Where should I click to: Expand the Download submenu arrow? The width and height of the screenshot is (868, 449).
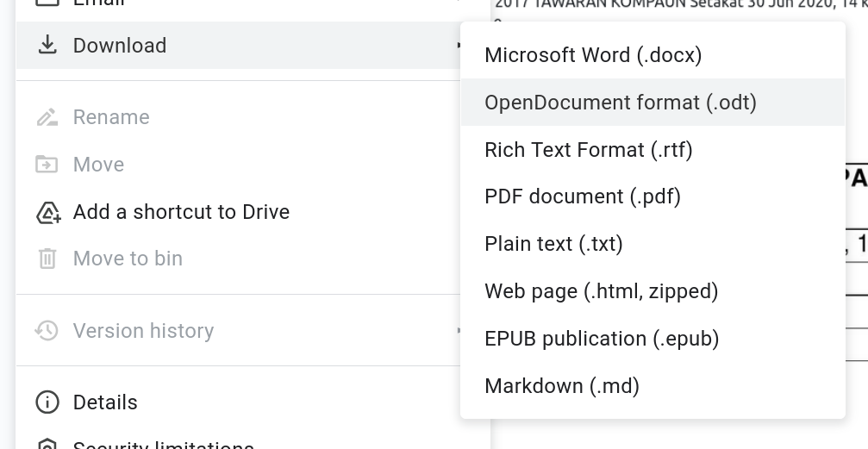click(459, 45)
